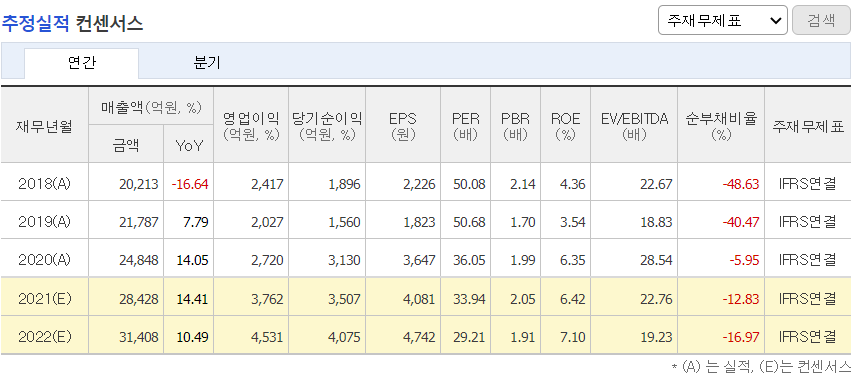Click the 2021 YoY value 14.41
Viewport: 854px width, 378px height.
coord(192,298)
